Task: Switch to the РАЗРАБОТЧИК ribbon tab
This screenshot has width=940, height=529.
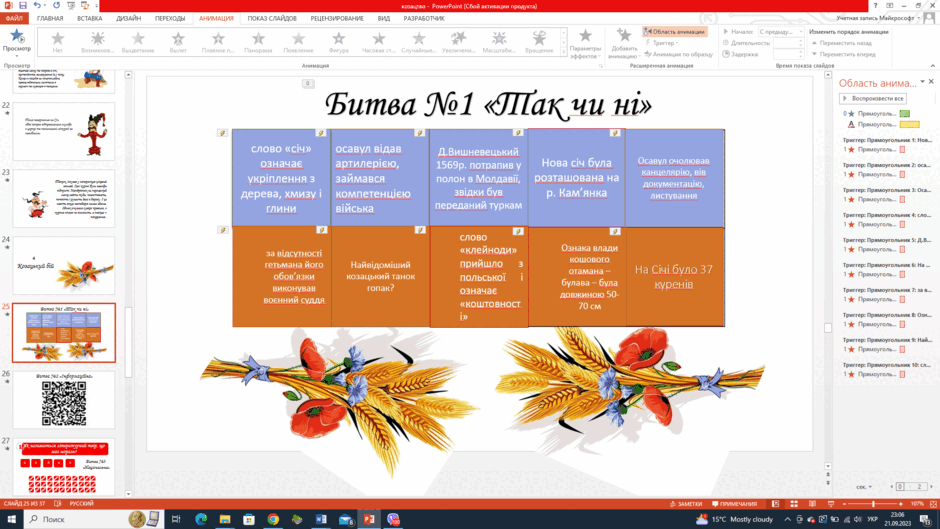Action: click(x=424, y=19)
